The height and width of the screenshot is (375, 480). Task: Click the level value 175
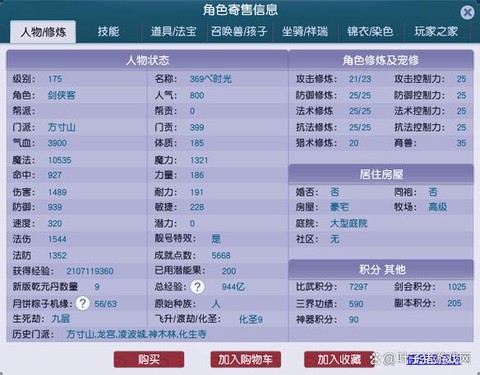point(55,79)
